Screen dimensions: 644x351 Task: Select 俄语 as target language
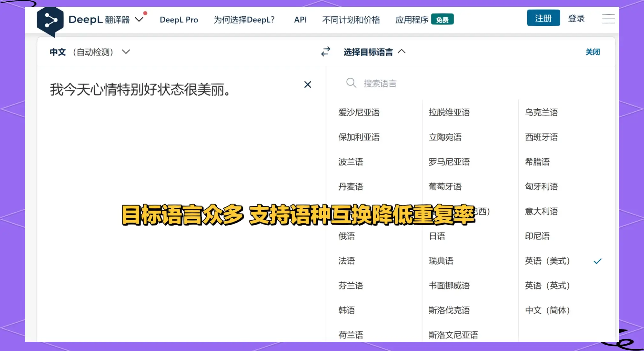[347, 236]
